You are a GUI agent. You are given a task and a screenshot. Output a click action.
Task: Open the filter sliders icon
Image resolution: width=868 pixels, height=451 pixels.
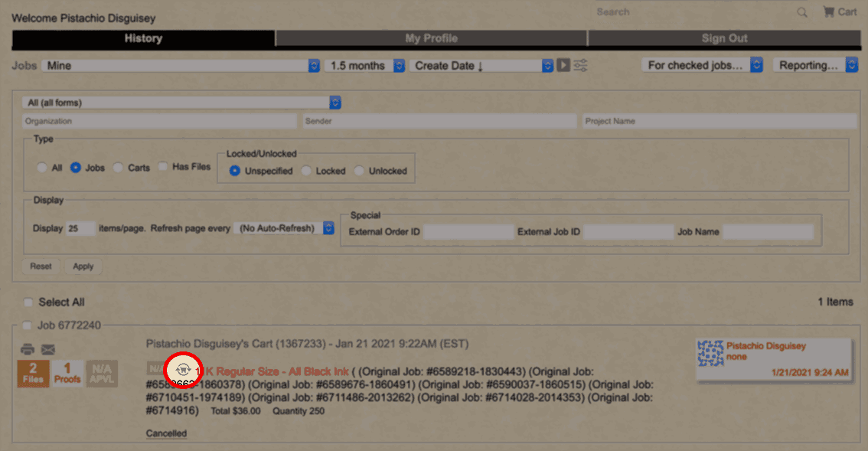(580, 65)
